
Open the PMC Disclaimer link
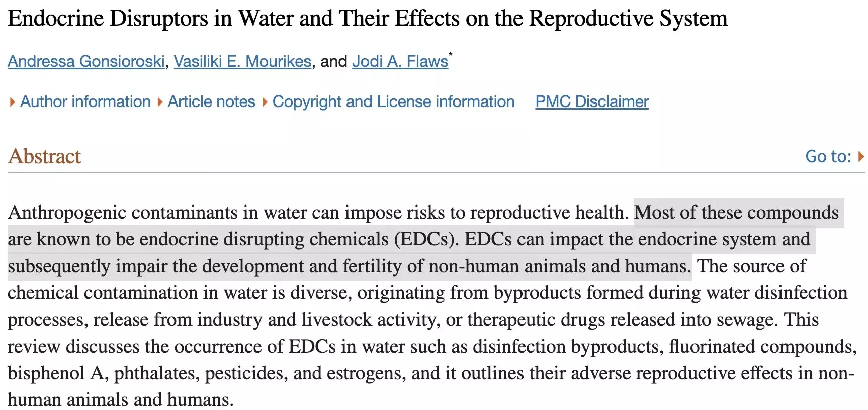(592, 101)
